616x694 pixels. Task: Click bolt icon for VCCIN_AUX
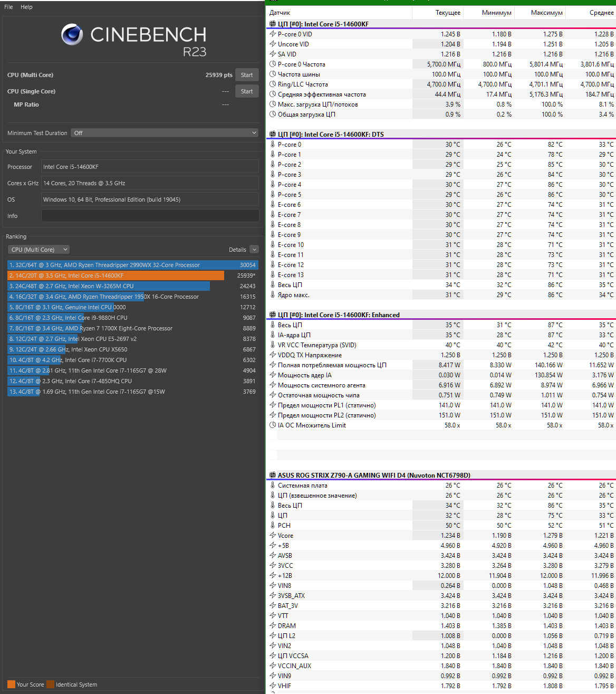(273, 666)
